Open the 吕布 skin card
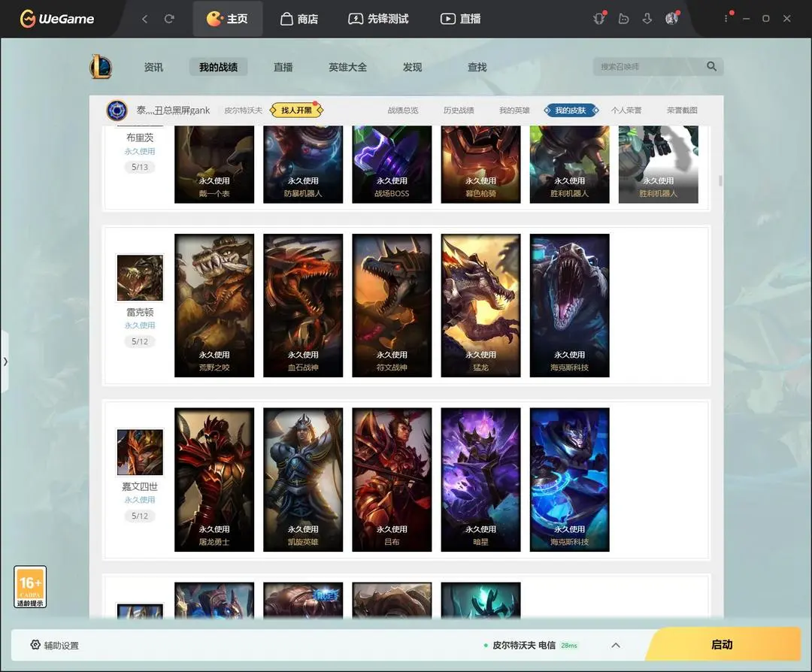 (x=392, y=480)
